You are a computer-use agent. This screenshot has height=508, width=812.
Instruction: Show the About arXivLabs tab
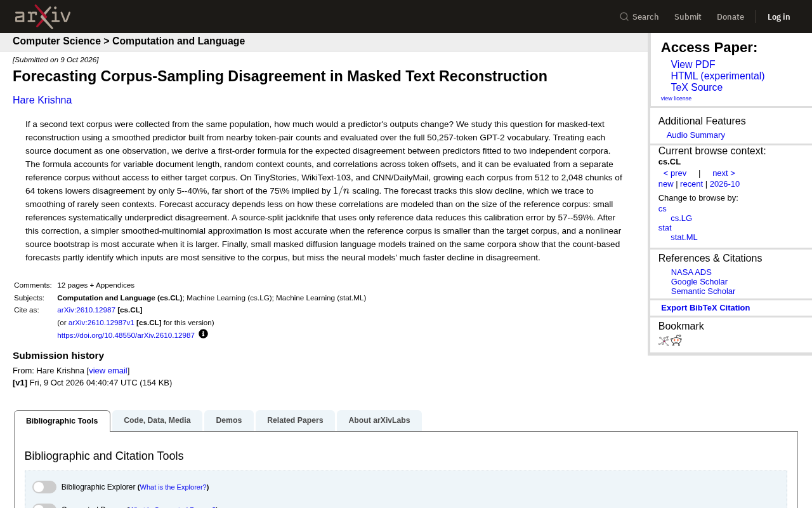point(379,420)
